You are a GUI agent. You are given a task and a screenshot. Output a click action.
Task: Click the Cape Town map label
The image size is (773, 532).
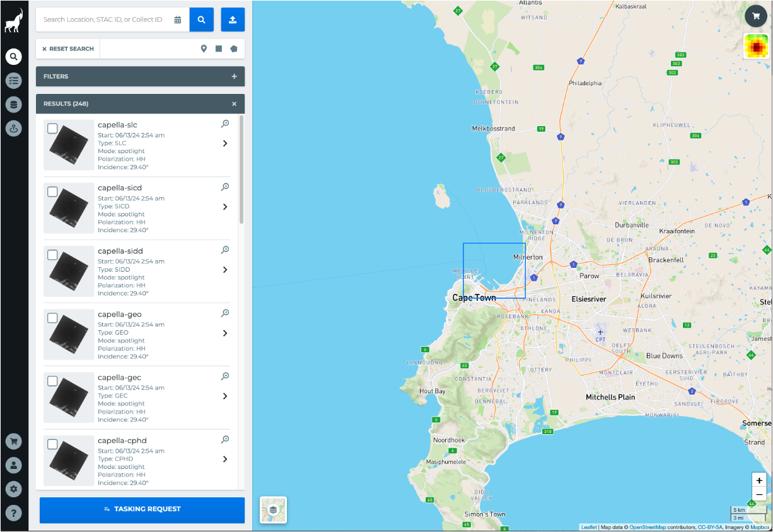[474, 298]
